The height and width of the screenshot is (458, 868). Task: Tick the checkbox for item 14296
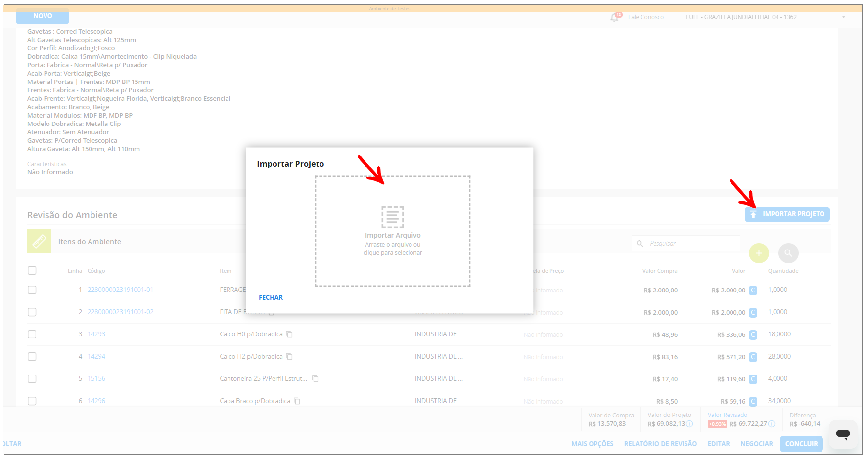point(32,401)
